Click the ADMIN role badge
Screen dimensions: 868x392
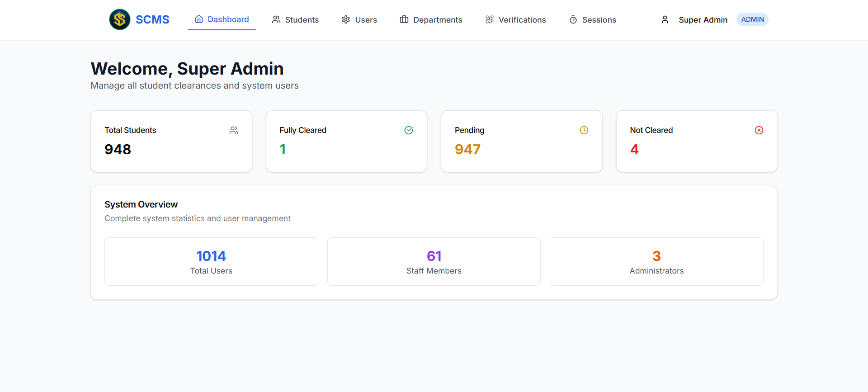[752, 19]
